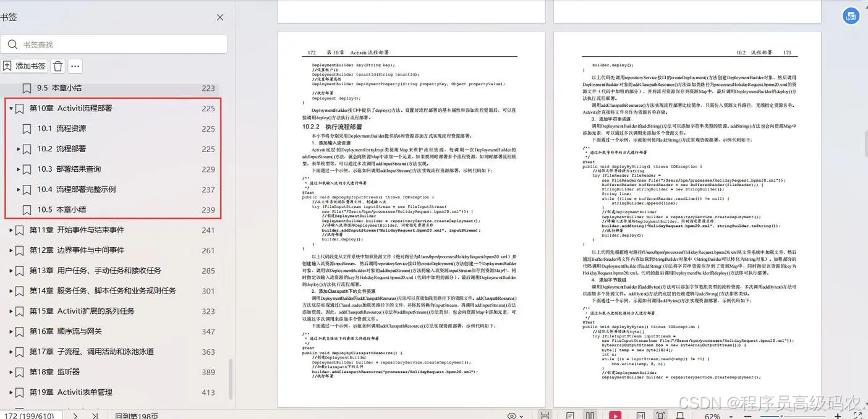868x419 pixels.
Task: Click heading 10.2.2 执行流程部署 on page 172
Action: 332,127
